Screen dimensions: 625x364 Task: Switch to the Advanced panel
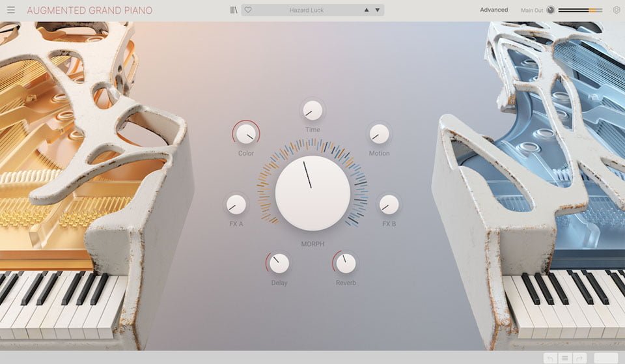pyautogui.click(x=493, y=10)
